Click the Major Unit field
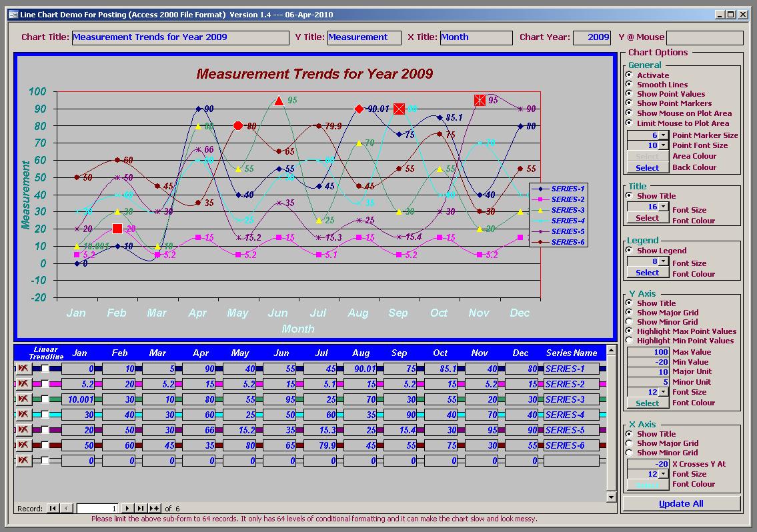This screenshot has height=532, width=757. coord(648,372)
